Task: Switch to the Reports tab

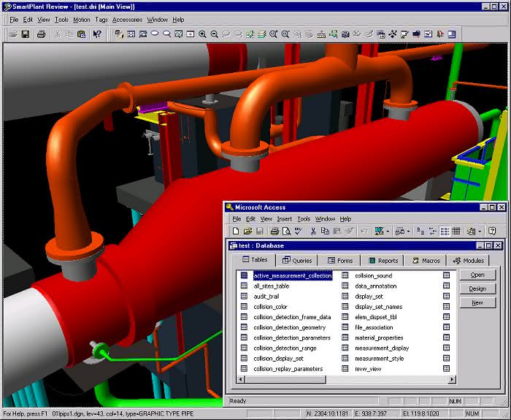Action: click(x=383, y=261)
